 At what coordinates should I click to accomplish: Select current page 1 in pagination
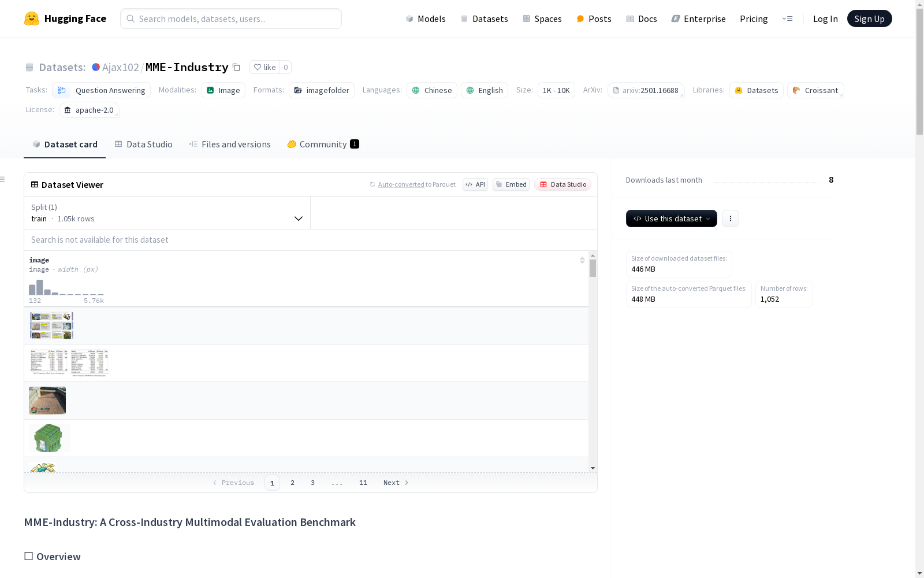pyautogui.click(x=272, y=483)
